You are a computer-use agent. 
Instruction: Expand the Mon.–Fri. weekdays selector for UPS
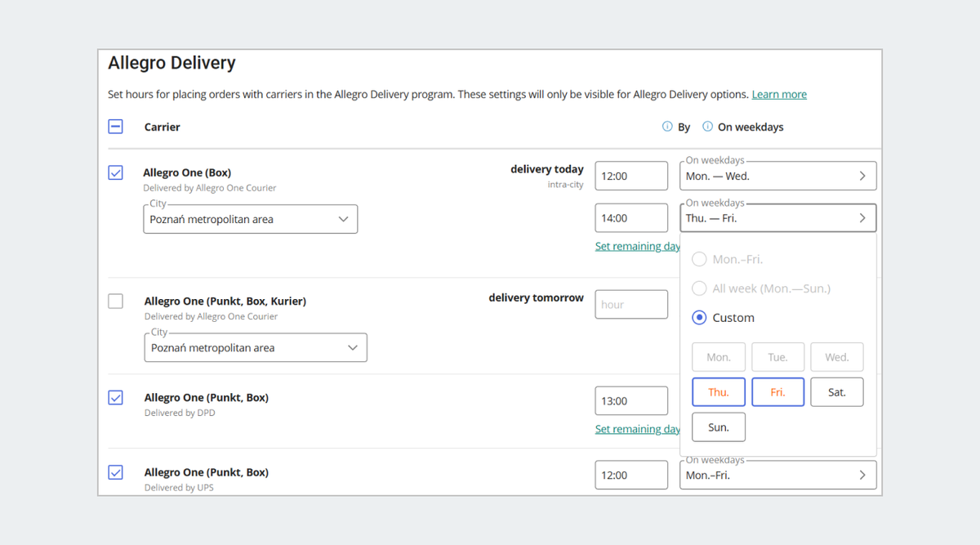point(777,476)
